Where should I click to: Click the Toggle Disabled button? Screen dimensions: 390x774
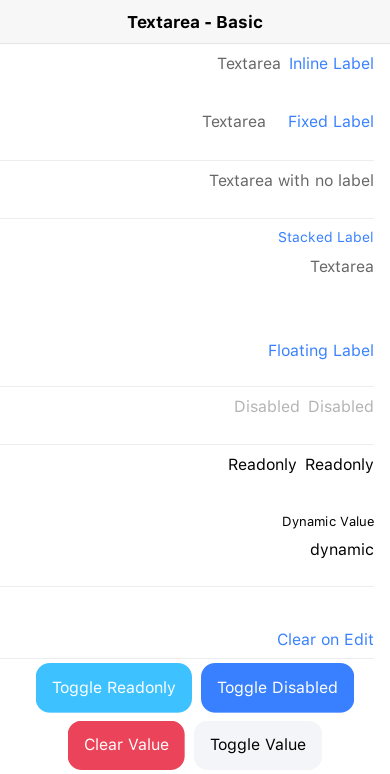[x=277, y=688]
